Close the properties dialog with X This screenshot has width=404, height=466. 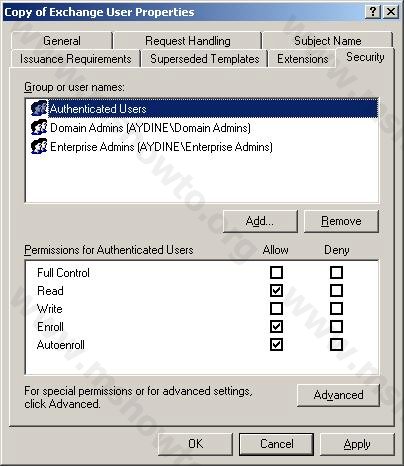(391, 12)
